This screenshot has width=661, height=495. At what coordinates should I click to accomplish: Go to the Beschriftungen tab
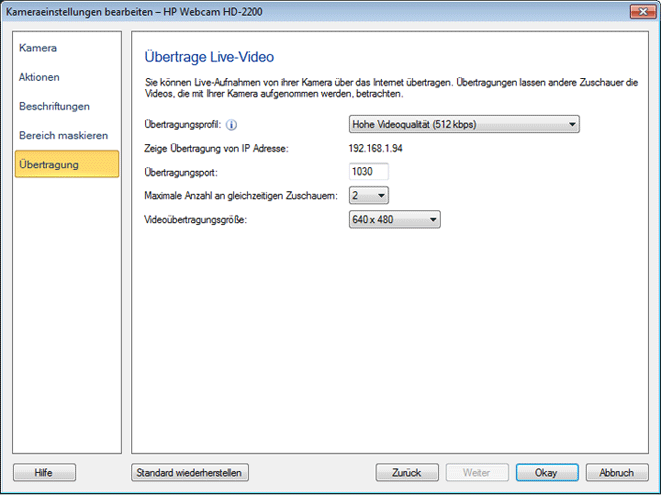click(x=54, y=106)
